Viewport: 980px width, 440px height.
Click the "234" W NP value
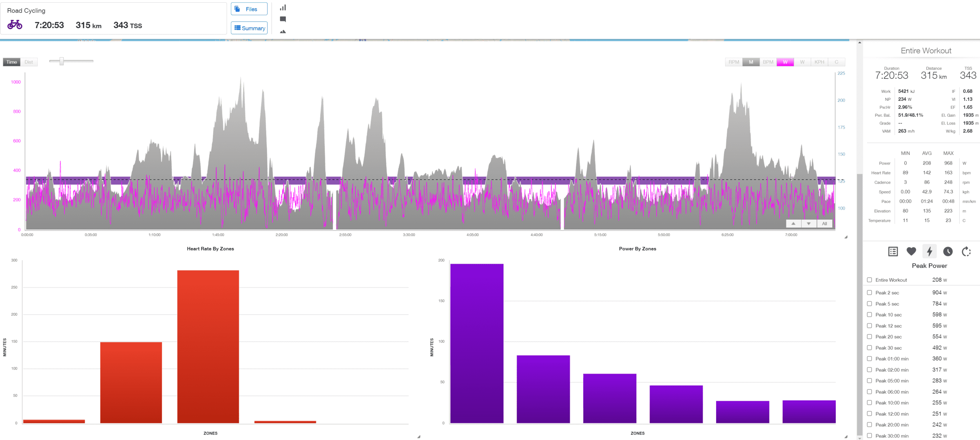tap(902, 99)
